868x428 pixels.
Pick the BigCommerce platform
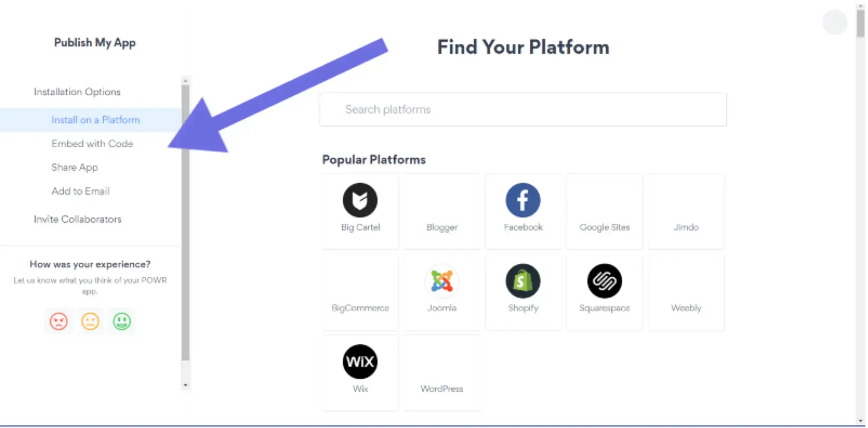[360, 292]
